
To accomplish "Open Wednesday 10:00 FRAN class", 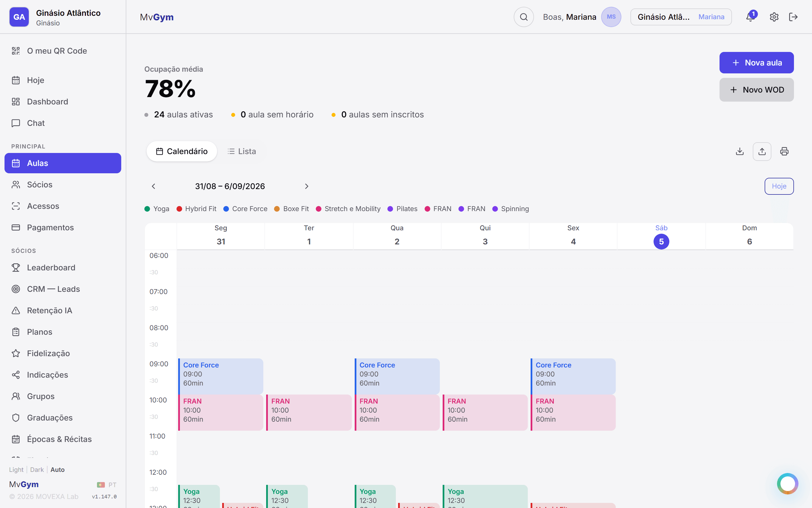I will pos(397,413).
